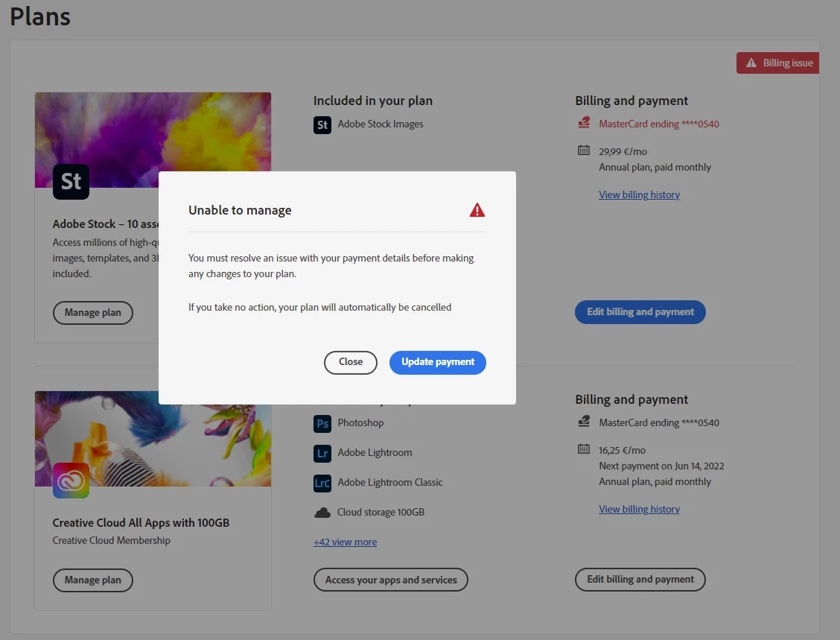Open View billing history for Creative Cloud
The height and width of the screenshot is (640, 840).
point(639,509)
